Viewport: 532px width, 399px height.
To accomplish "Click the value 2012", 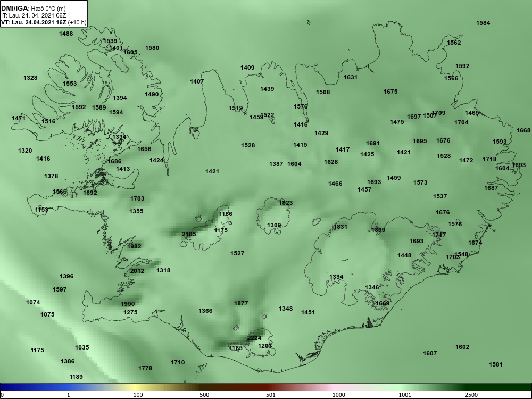I will pyautogui.click(x=137, y=271).
